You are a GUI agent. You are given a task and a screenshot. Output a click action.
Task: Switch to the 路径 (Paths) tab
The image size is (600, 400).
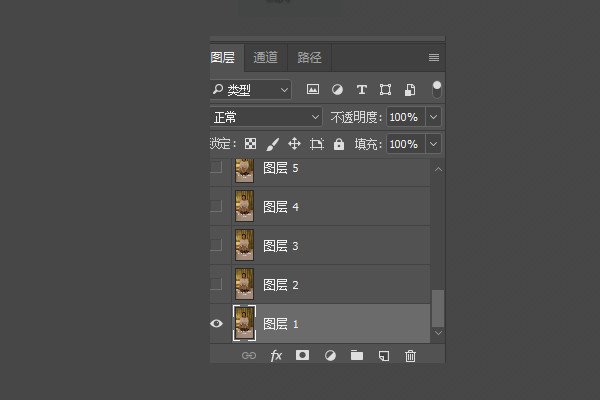(x=309, y=57)
